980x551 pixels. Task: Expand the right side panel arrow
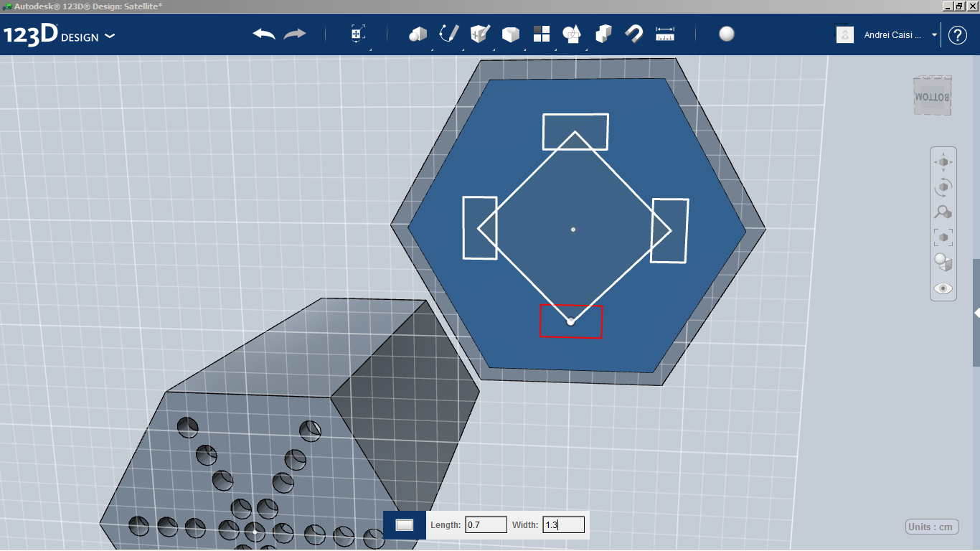pyautogui.click(x=976, y=313)
